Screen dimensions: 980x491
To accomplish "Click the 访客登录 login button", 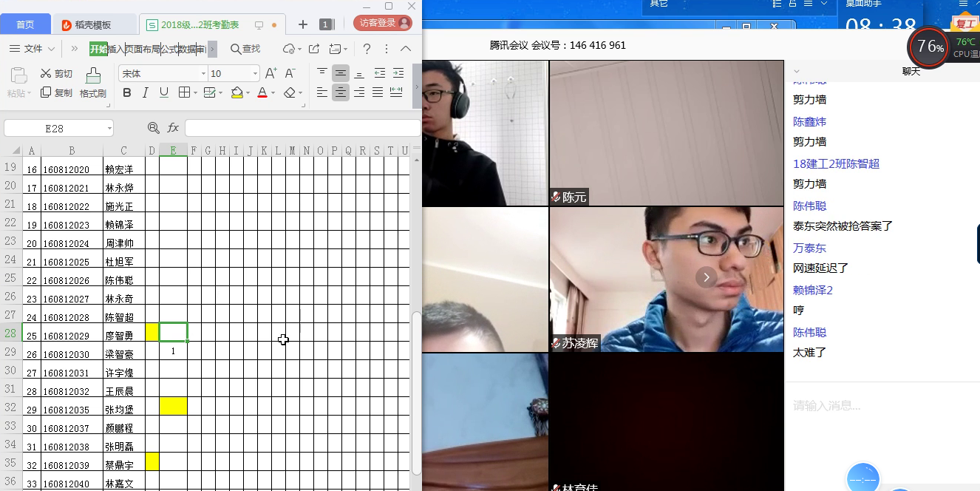I will click(382, 24).
